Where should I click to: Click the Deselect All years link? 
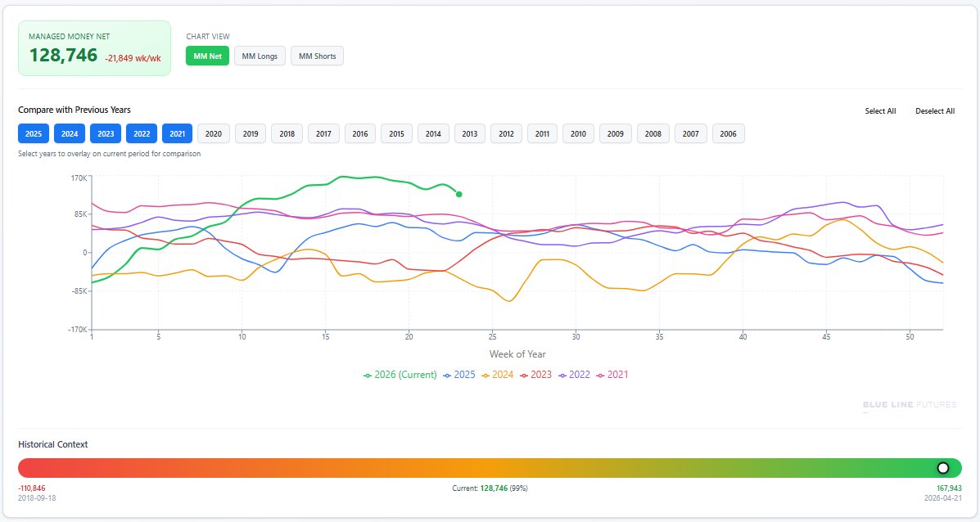(x=935, y=111)
